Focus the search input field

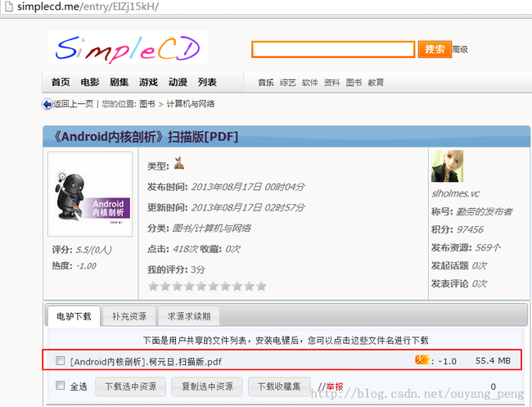coord(333,50)
